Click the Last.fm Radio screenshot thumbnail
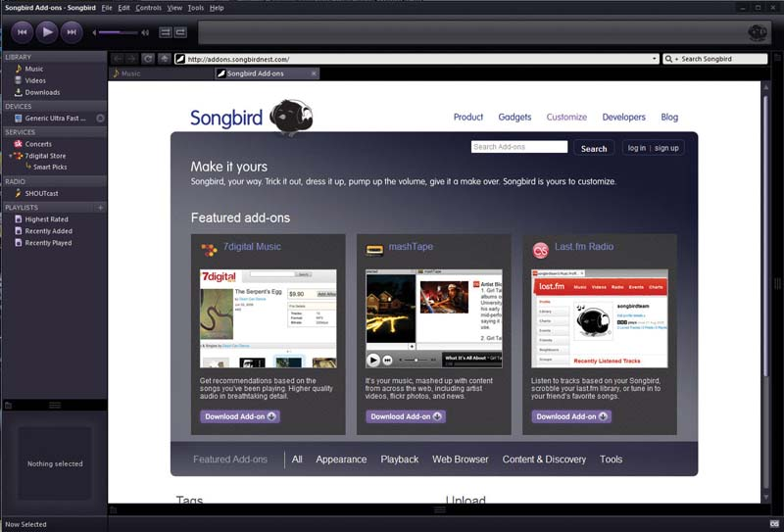Screen dimensions: 784x532 point(599,318)
